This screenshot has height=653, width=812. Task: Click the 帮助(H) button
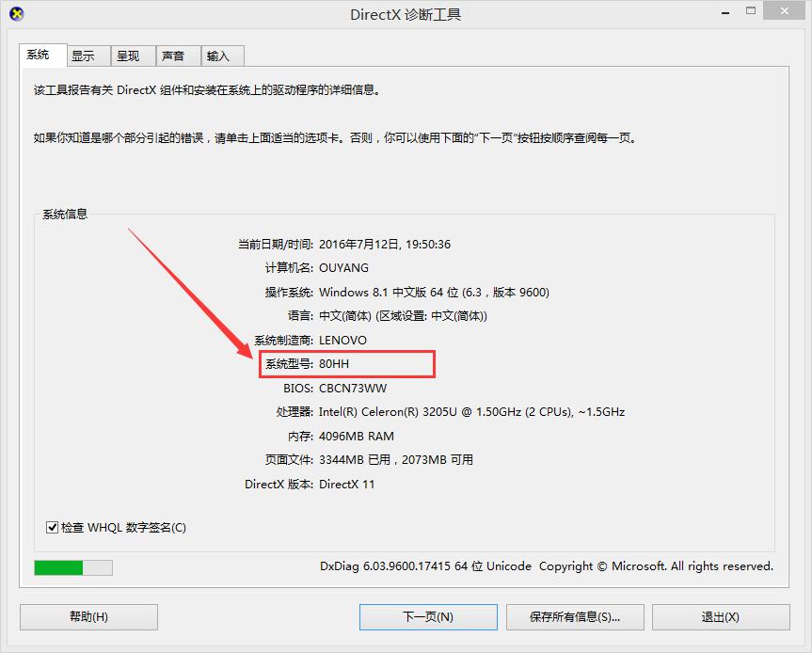tap(88, 617)
